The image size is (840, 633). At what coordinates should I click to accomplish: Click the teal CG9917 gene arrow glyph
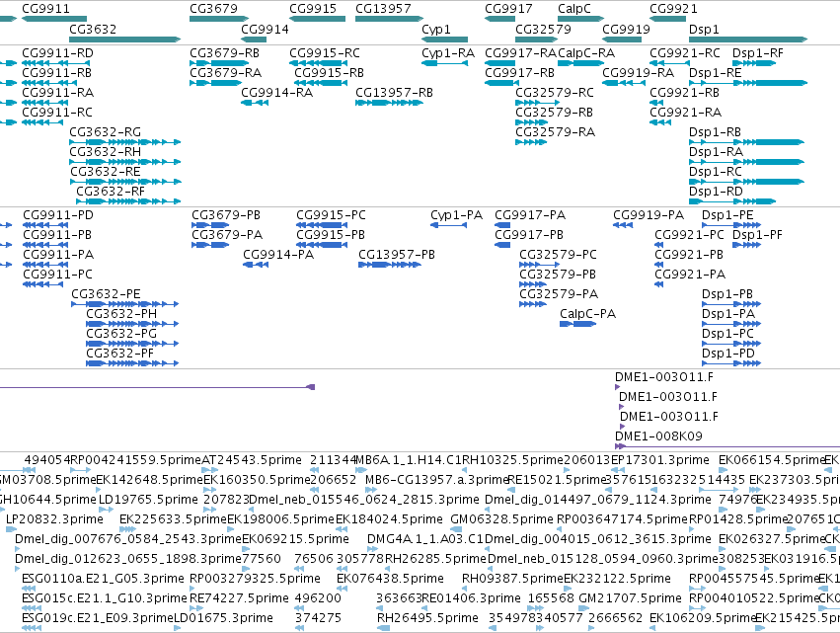click(x=499, y=20)
